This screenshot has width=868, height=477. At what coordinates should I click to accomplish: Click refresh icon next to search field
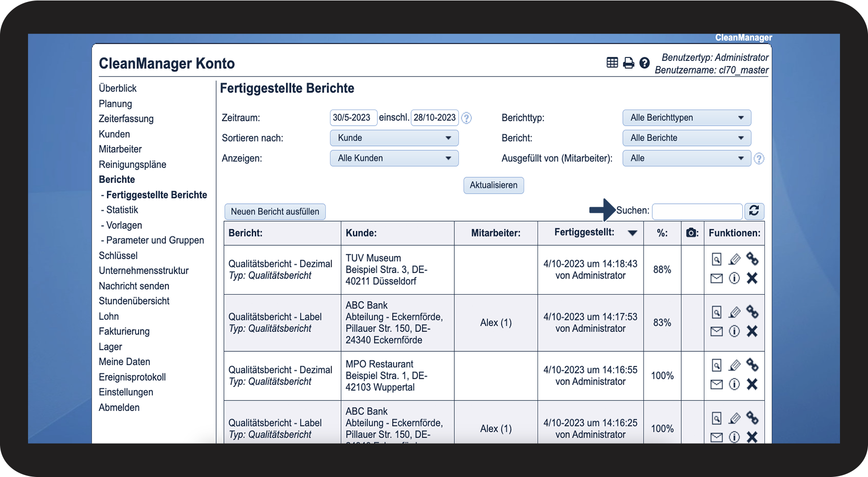[754, 211]
